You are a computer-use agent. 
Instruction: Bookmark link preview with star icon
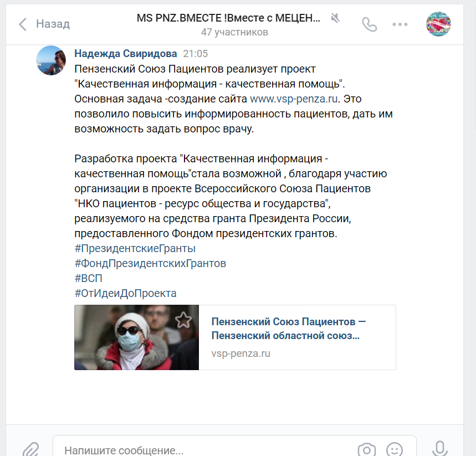[183, 320]
